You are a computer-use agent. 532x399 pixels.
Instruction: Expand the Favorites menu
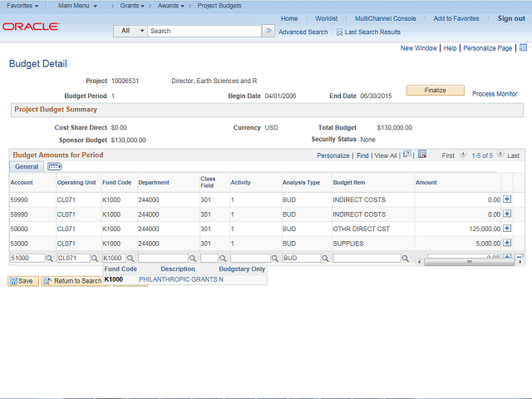click(x=22, y=6)
